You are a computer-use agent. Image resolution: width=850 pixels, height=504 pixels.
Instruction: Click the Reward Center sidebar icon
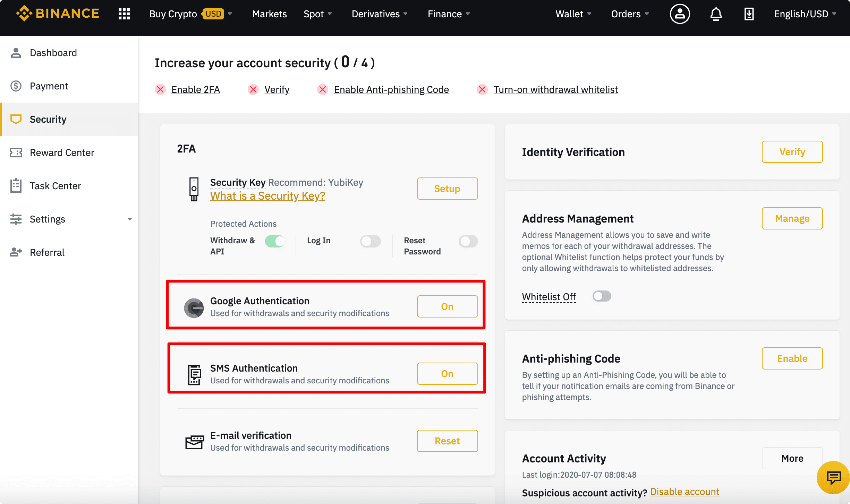tap(17, 153)
